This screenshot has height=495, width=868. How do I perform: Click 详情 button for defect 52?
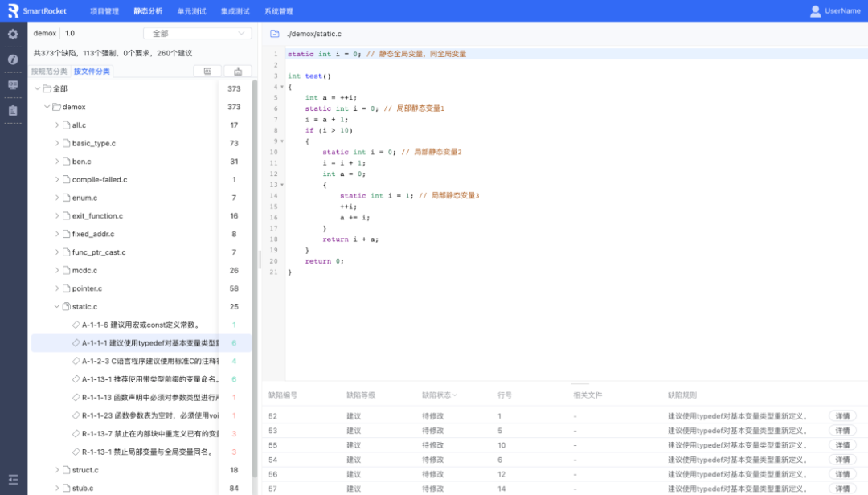click(842, 416)
